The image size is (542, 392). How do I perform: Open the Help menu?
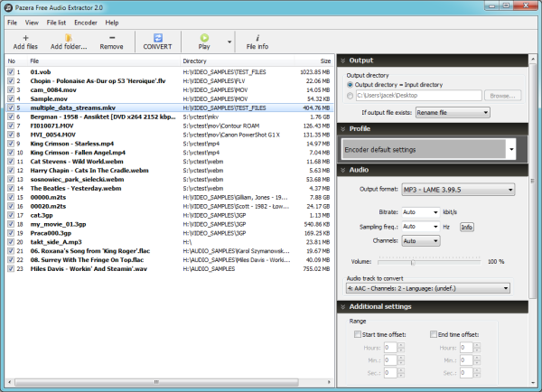(112, 23)
